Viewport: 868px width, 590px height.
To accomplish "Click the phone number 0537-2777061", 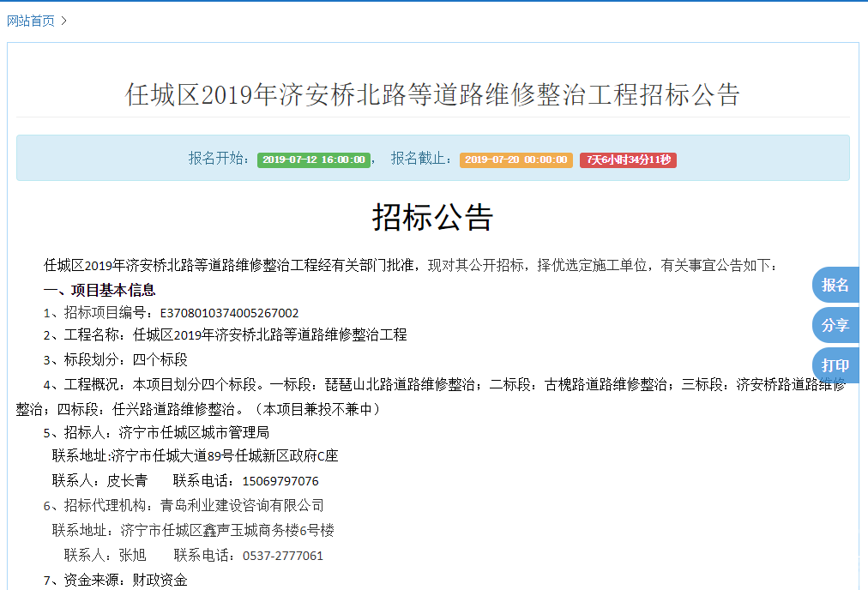I will pyautogui.click(x=283, y=556).
